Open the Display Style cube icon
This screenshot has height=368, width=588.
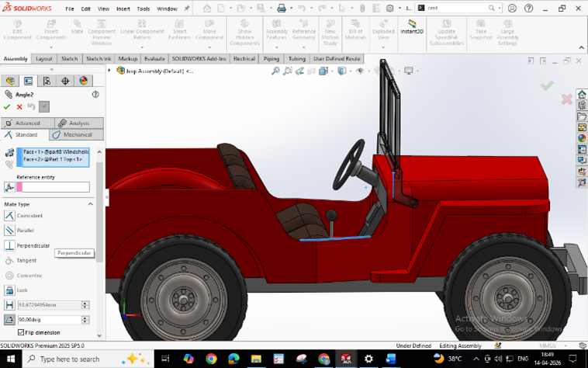tap(341, 71)
